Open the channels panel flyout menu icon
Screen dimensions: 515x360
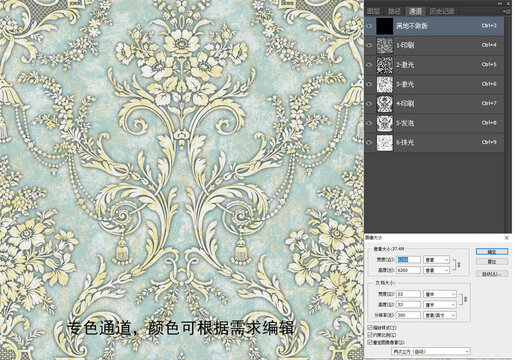tap(507, 12)
